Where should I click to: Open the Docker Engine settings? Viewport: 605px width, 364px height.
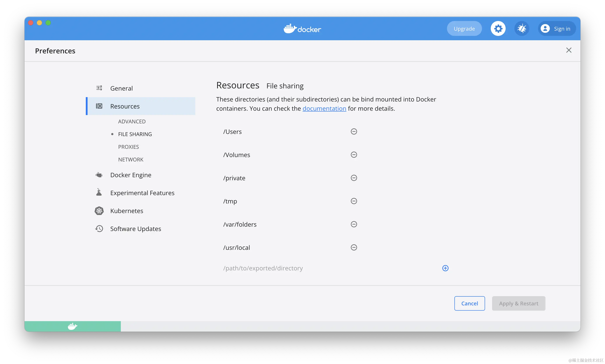click(131, 175)
